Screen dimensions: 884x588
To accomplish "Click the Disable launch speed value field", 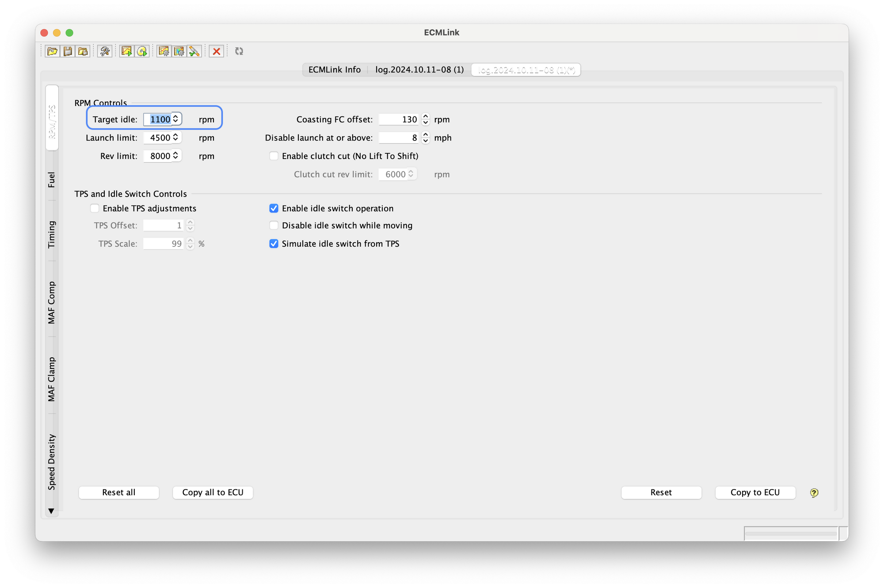I will coord(399,138).
